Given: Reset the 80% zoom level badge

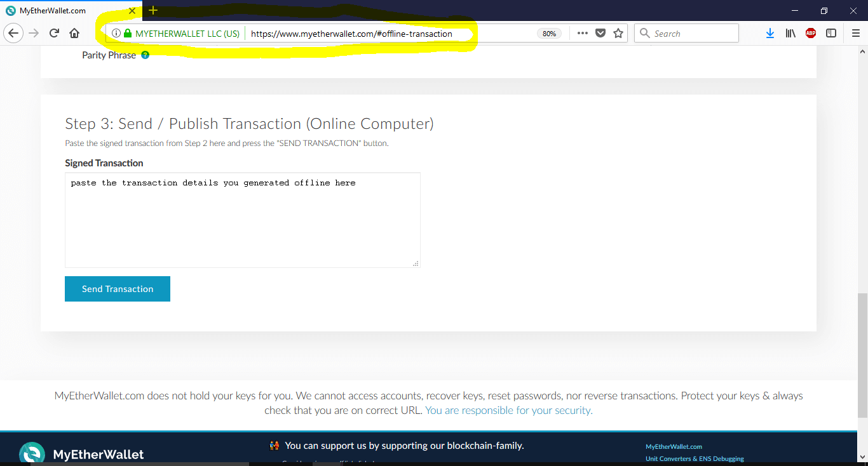Looking at the screenshot, I should pyautogui.click(x=550, y=34).
